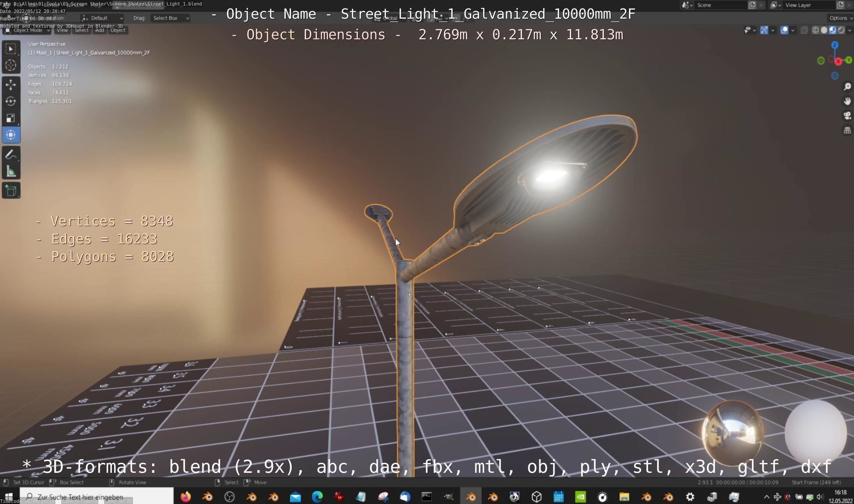Click the View Layer name field
The width and height of the screenshot is (854, 504).
click(x=809, y=5)
